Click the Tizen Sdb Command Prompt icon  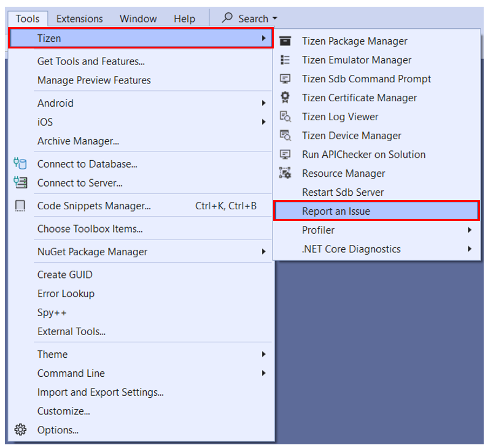[x=285, y=79]
